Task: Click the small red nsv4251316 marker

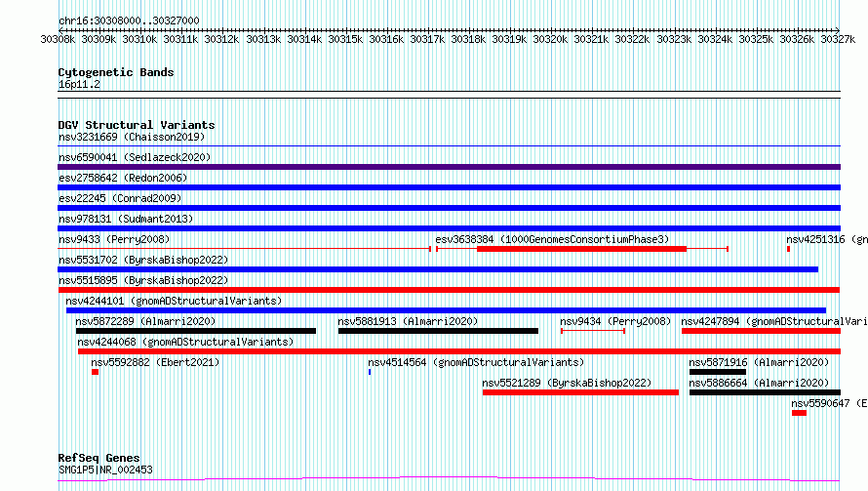Action: [x=788, y=249]
